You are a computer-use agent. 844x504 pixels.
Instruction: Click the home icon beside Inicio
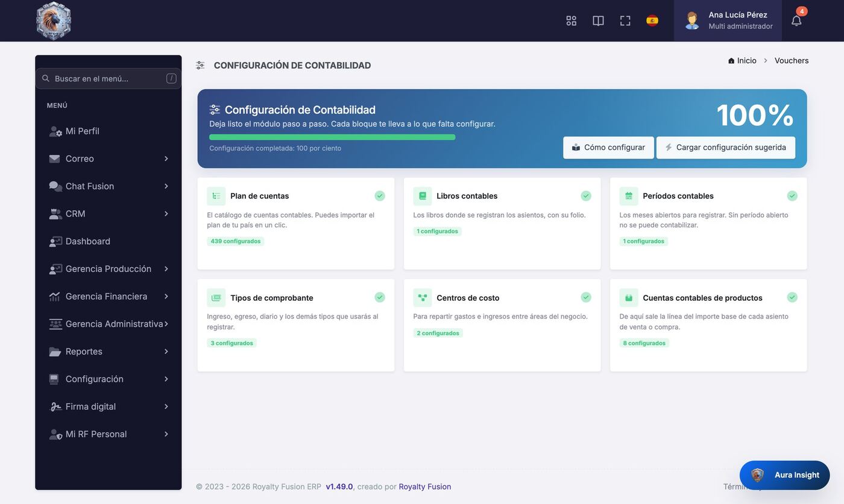731,61
